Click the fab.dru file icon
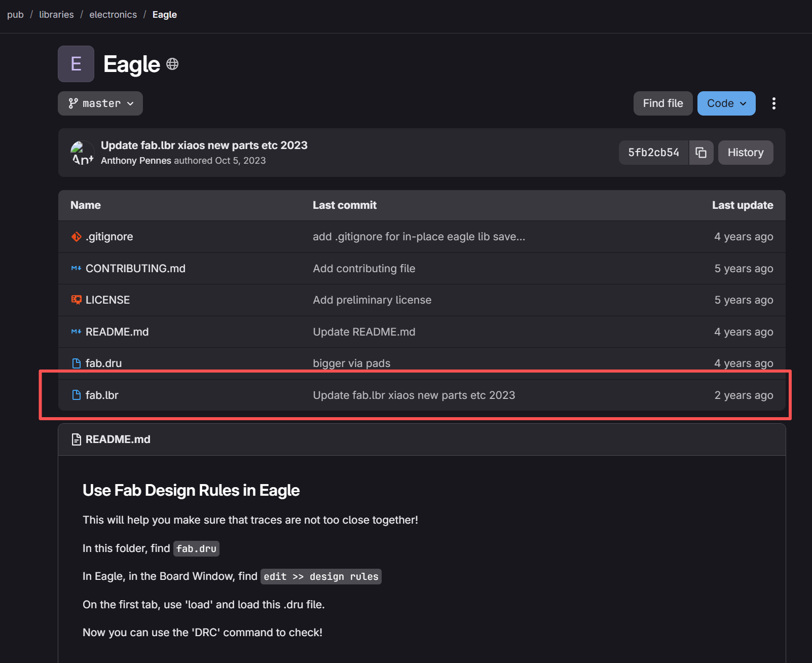Image resolution: width=812 pixels, height=663 pixels. click(x=77, y=363)
